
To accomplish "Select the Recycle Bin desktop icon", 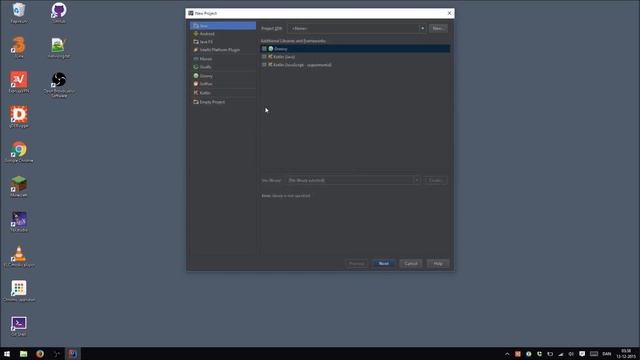I will [19, 13].
